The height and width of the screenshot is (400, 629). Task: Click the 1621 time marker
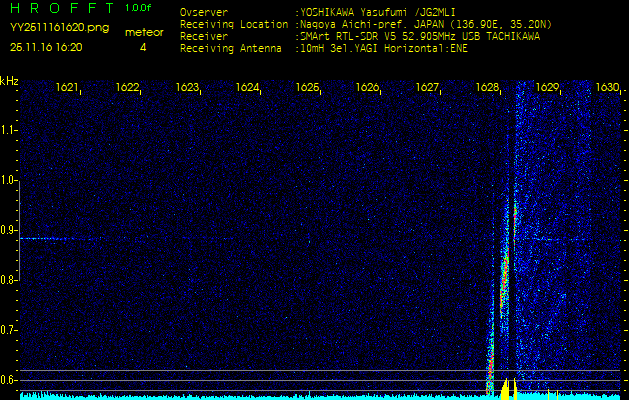(x=68, y=88)
